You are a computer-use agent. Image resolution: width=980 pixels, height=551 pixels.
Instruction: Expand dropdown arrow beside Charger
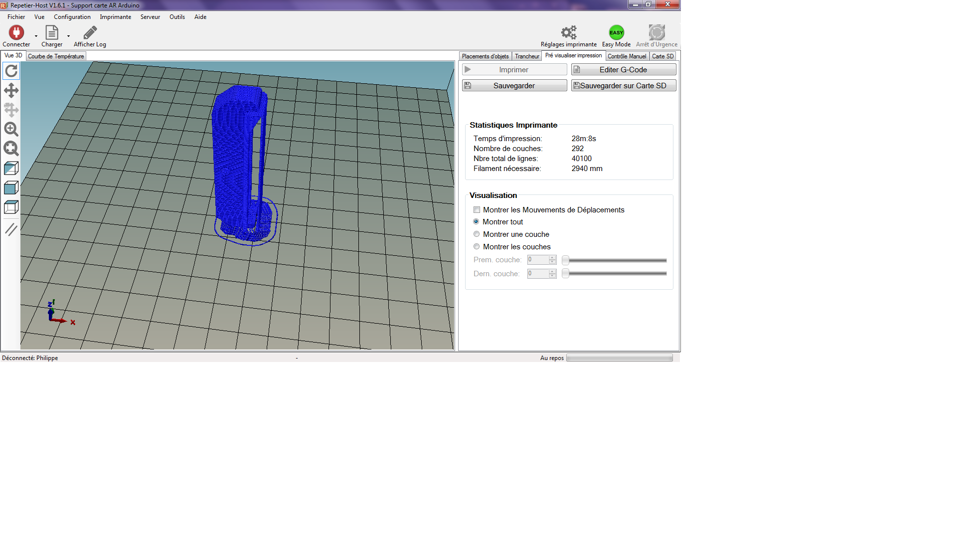tap(68, 36)
